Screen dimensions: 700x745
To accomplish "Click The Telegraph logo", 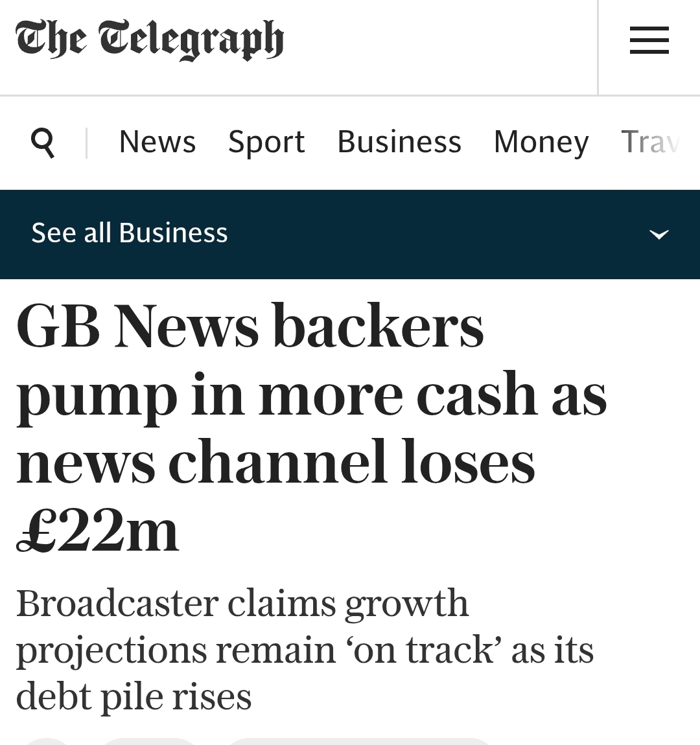I will tap(150, 40).
